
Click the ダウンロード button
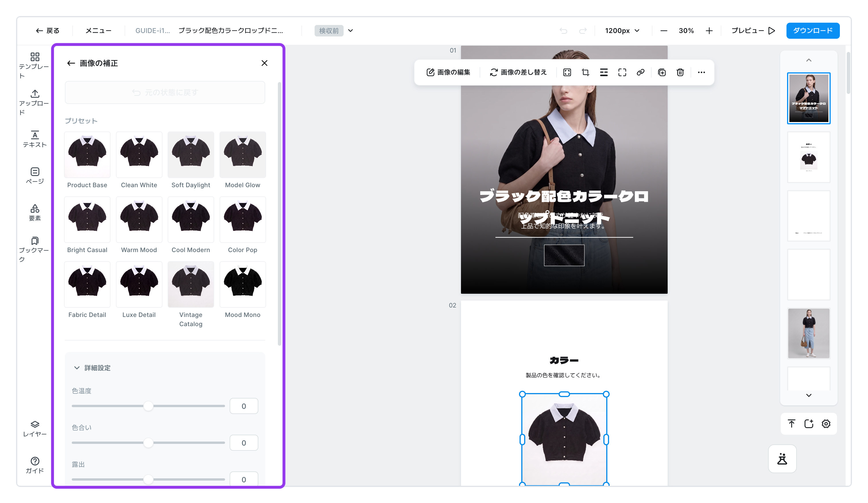[813, 31]
